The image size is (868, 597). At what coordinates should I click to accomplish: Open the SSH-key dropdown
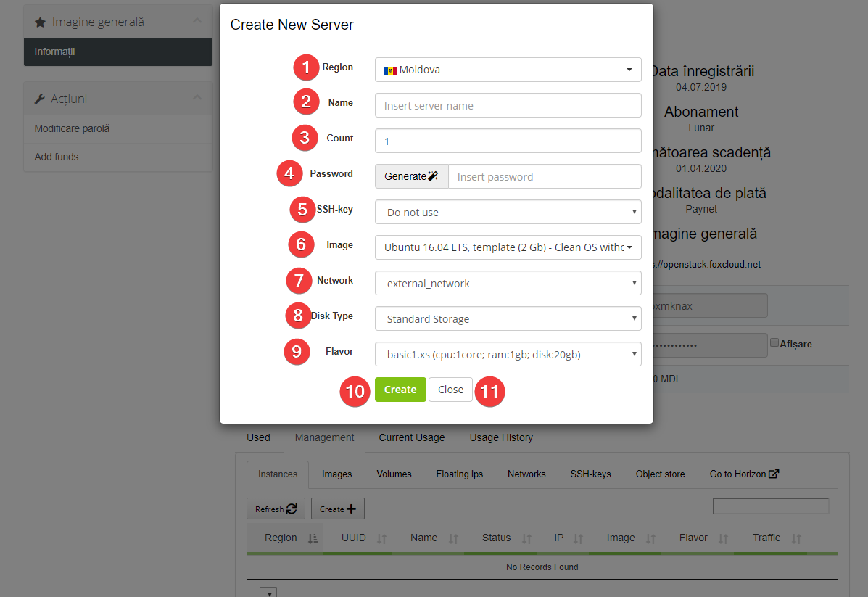pyautogui.click(x=508, y=212)
